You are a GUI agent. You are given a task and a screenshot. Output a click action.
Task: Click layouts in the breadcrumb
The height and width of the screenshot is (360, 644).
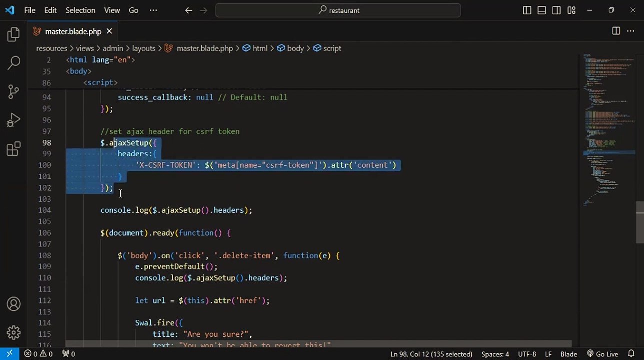point(144,48)
